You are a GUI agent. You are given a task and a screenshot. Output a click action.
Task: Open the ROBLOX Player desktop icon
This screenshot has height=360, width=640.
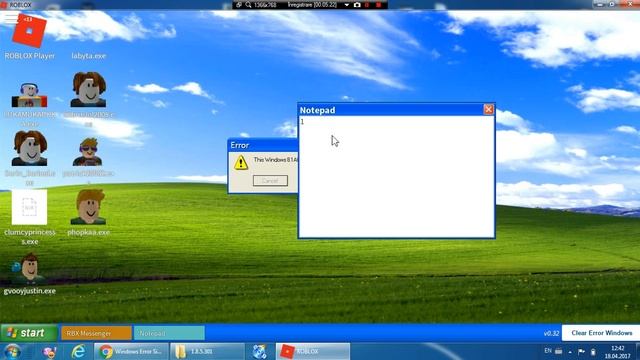tap(29, 31)
